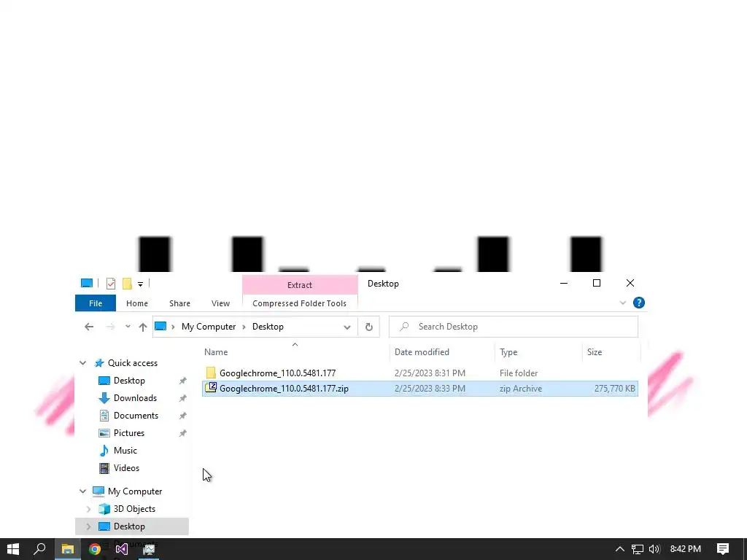The height and width of the screenshot is (560, 747).
Task: Click pin icon next to Pictures
Action: pos(182,433)
